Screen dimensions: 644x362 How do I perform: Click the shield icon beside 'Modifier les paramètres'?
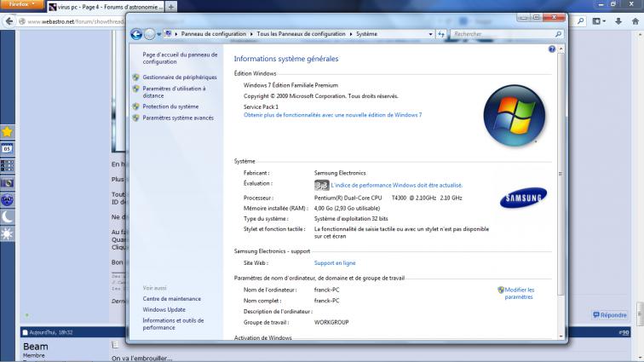tap(501, 290)
